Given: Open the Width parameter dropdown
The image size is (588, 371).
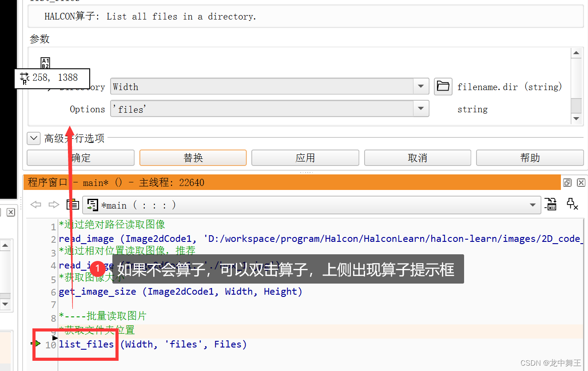Looking at the screenshot, I should pyautogui.click(x=421, y=87).
